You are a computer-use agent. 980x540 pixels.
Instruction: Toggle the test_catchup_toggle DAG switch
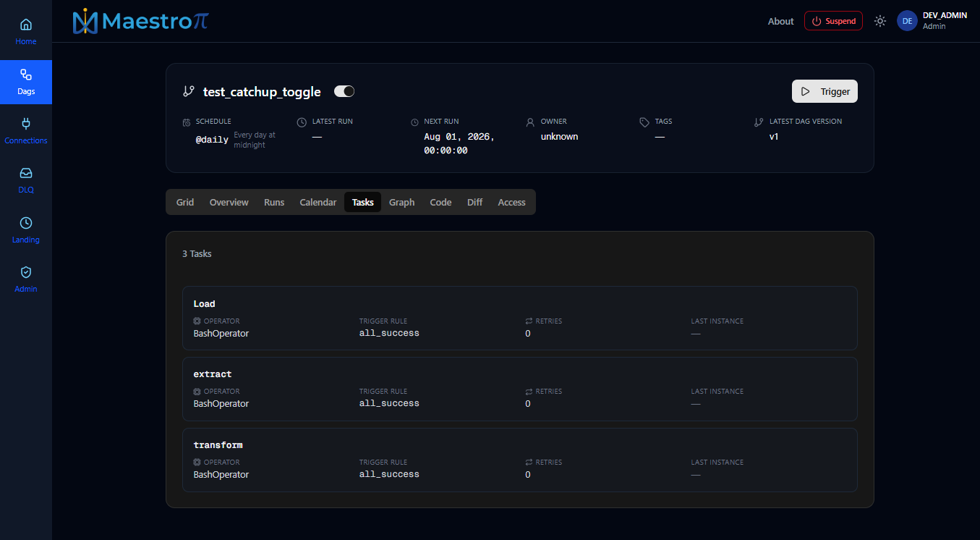(x=344, y=91)
